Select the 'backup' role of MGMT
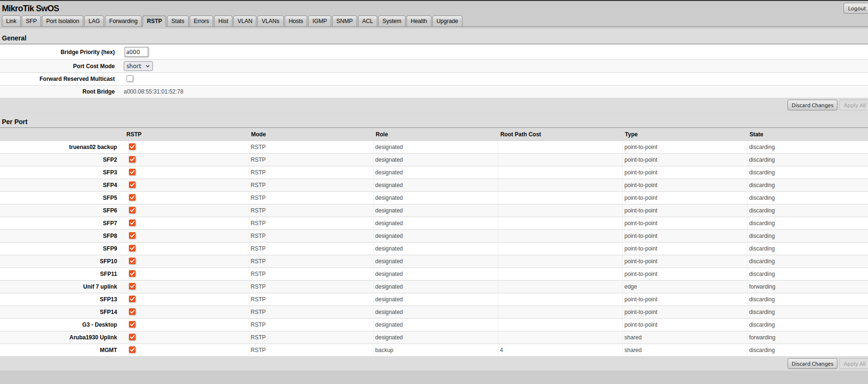The image size is (868, 384). click(x=384, y=350)
